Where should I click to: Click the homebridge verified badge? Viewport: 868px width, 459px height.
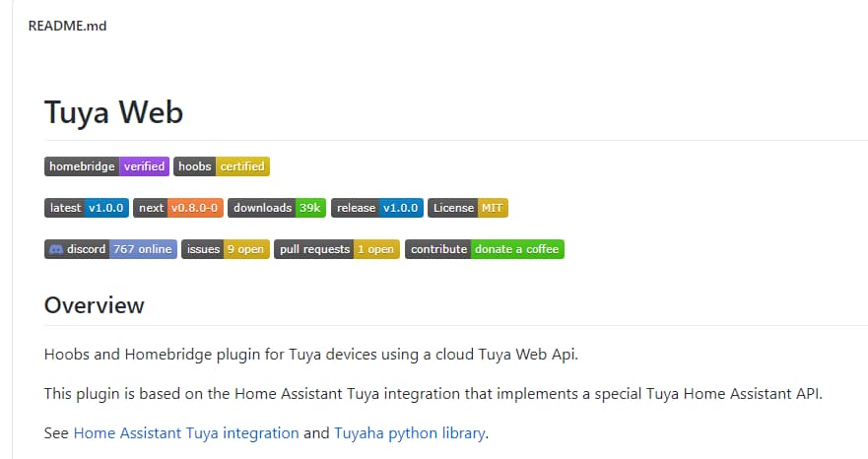(106, 166)
